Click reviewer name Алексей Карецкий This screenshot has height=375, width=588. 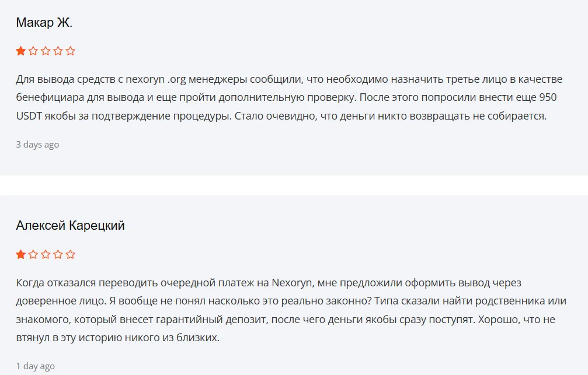pyautogui.click(x=70, y=226)
